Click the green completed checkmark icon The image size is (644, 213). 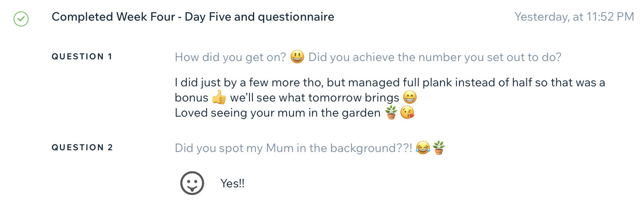point(21,19)
